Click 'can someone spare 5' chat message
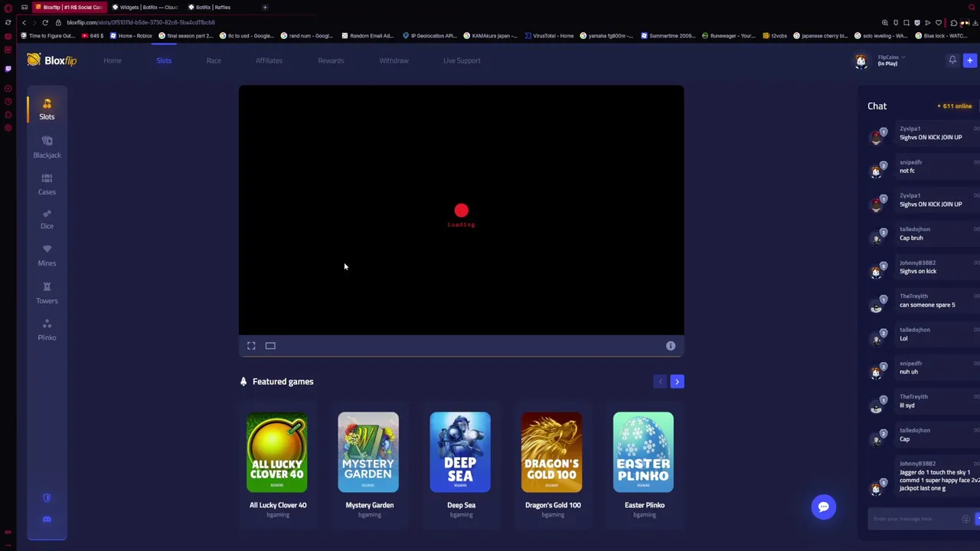The width and height of the screenshot is (980, 551). (x=927, y=305)
